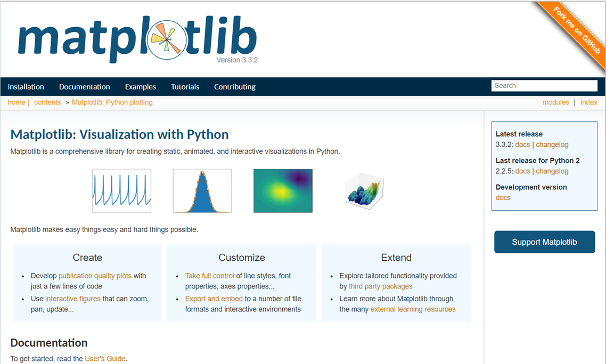Open the histogram bell curve thumbnail
606x364 pixels.
[202, 191]
